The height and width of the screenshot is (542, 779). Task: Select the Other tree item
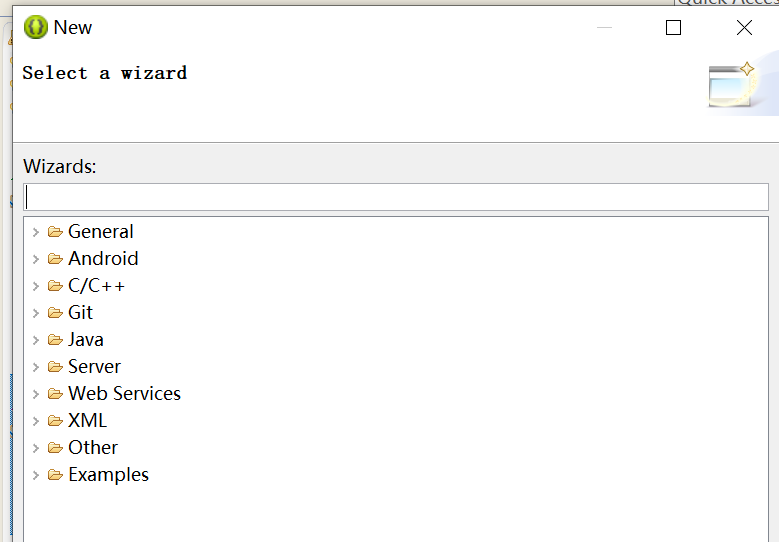93,448
